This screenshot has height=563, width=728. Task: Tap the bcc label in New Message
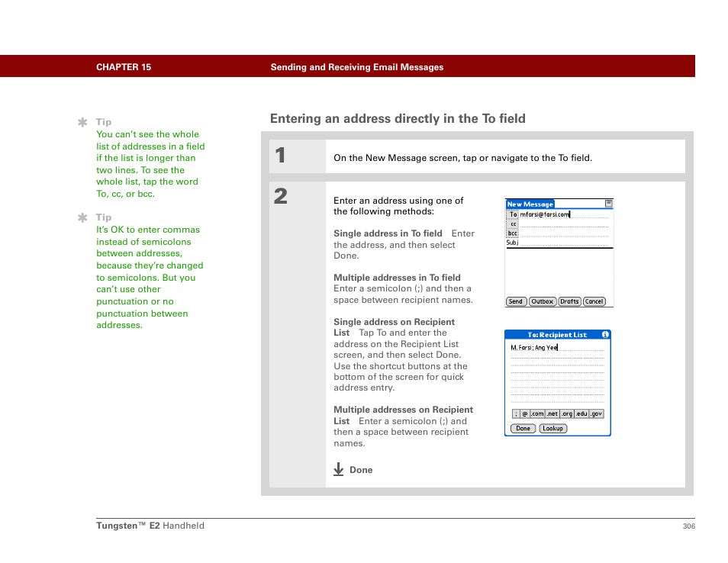coord(513,233)
